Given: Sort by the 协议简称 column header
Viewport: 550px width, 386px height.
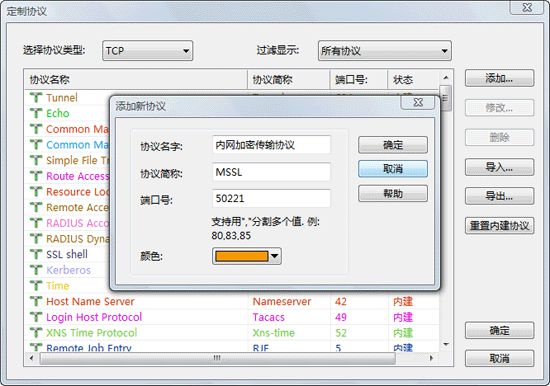Looking at the screenshot, I should pos(289,80).
